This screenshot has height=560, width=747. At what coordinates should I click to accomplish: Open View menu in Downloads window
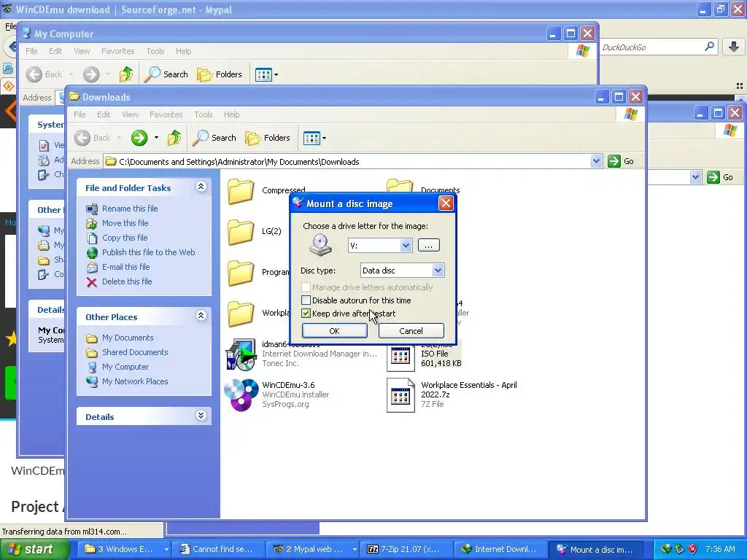pyautogui.click(x=130, y=114)
